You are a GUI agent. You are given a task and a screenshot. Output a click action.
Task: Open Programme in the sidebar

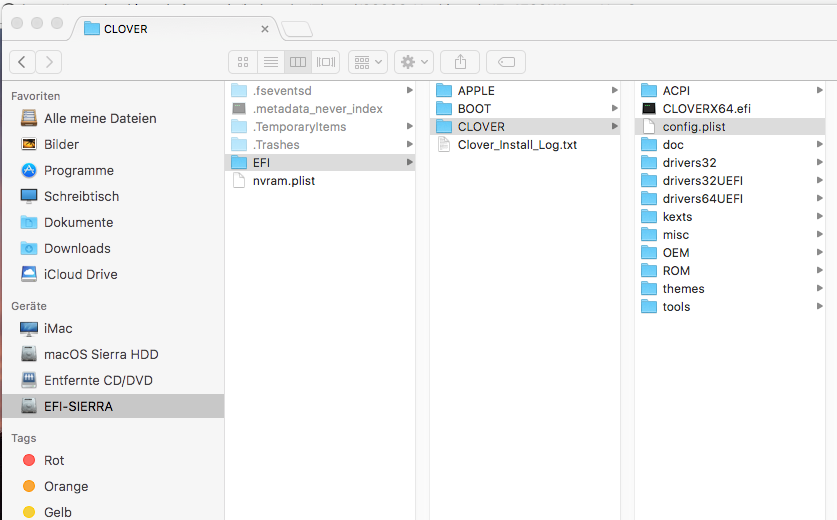click(x=112, y=170)
